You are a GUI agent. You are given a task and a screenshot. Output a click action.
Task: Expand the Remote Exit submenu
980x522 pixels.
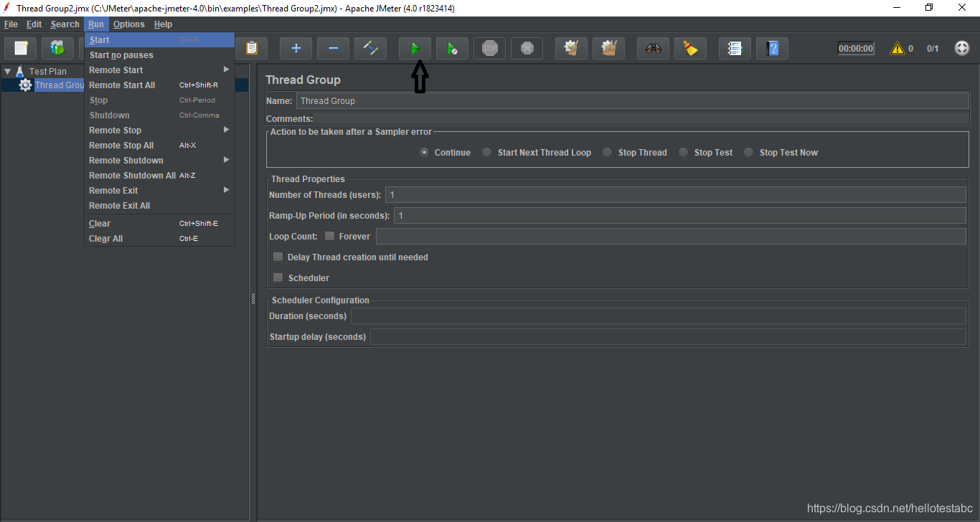pyautogui.click(x=159, y=191)
